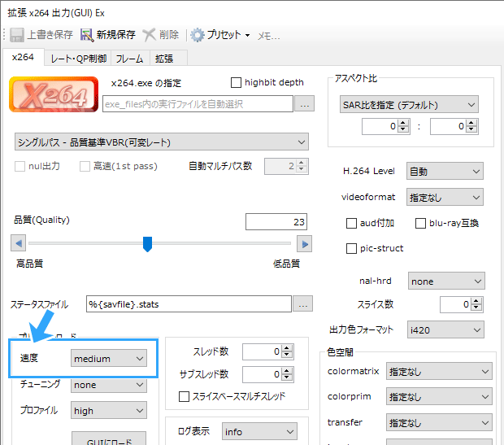
Task: Enable スライスベースマルチスレッド checkbox
Action: pos(184,396)
